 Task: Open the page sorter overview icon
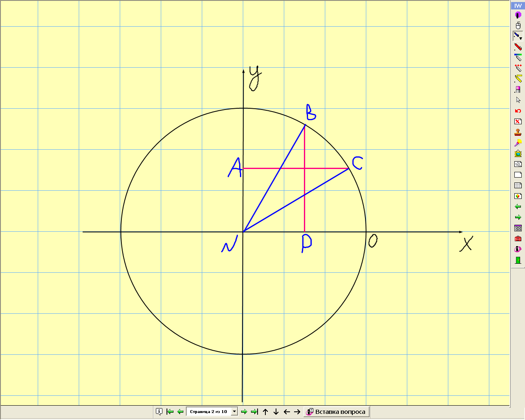[518, 228]
